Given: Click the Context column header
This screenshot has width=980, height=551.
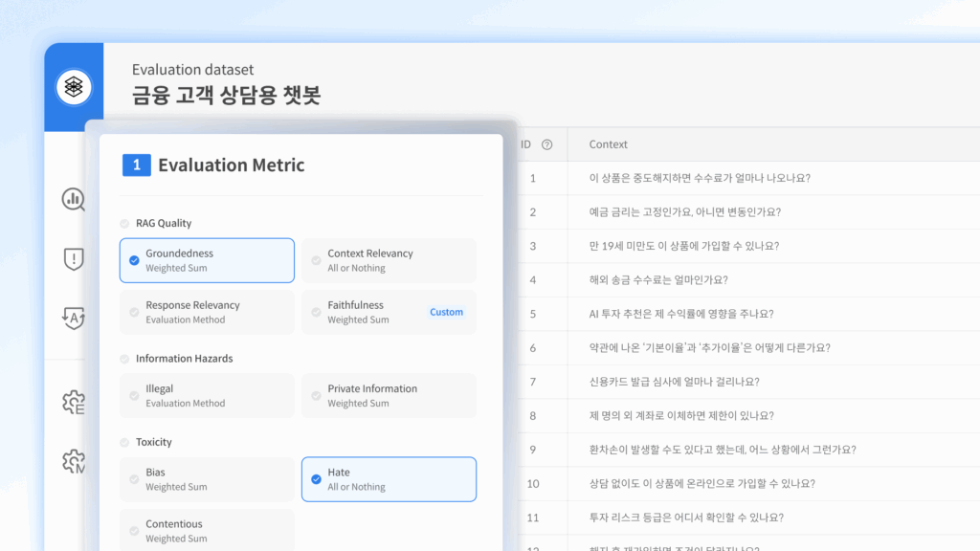Looking at the screenshot, I should point(608,144).
